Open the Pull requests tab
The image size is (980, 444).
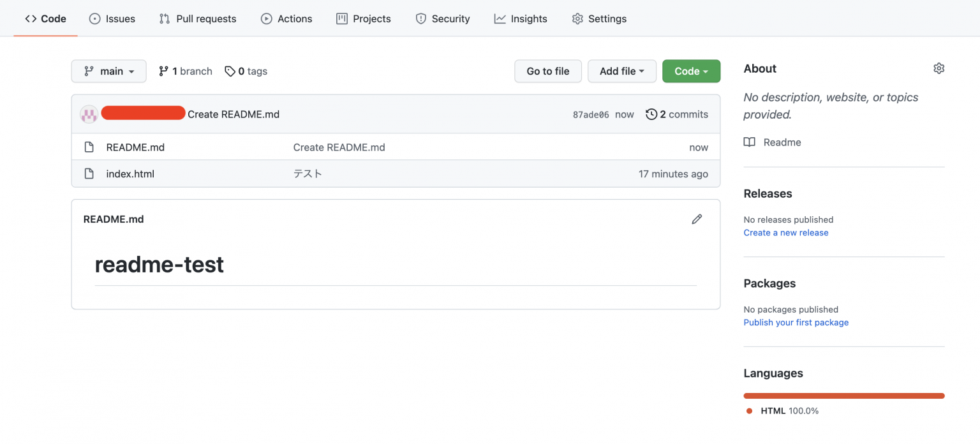click(x=198, y=18)
